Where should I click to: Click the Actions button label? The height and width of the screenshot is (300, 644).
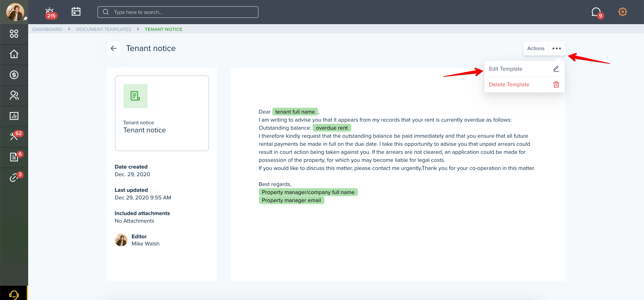tap(536, 49)
